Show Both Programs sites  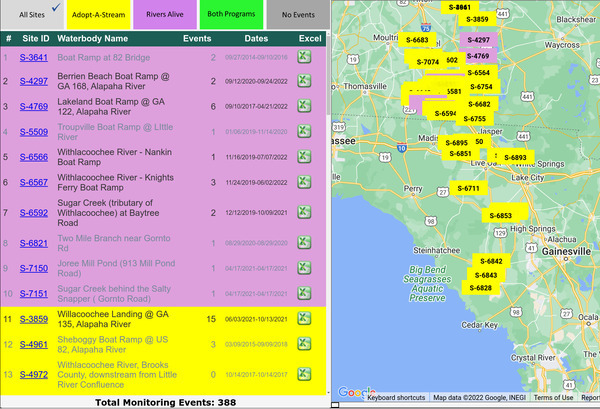231,15
